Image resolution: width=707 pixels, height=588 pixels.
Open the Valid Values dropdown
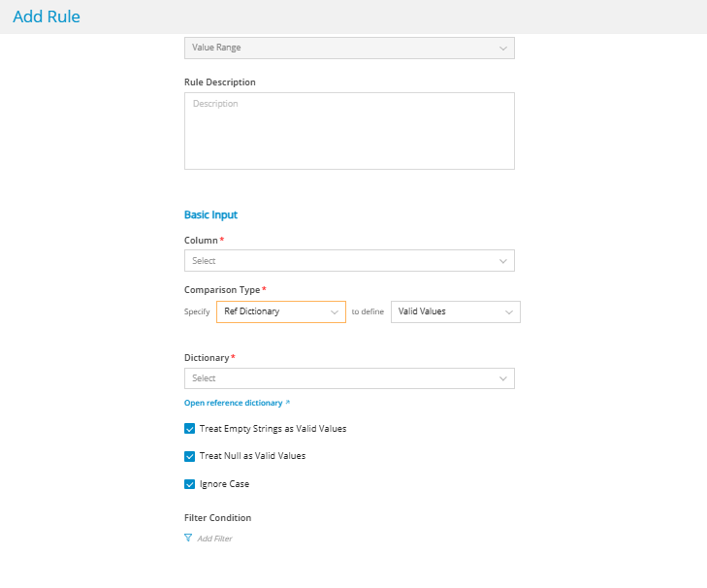(446, 311)
